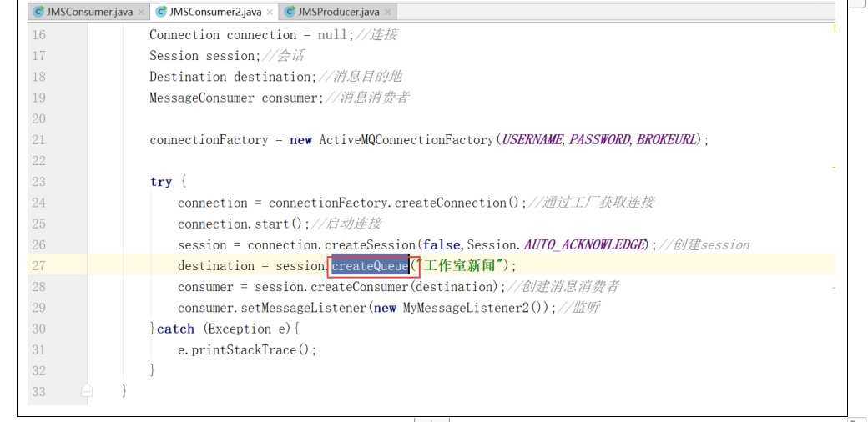Click the class icon on JMSConsumer2.java tab
This screenshot has height=422, width=868.
pos(161,12)
